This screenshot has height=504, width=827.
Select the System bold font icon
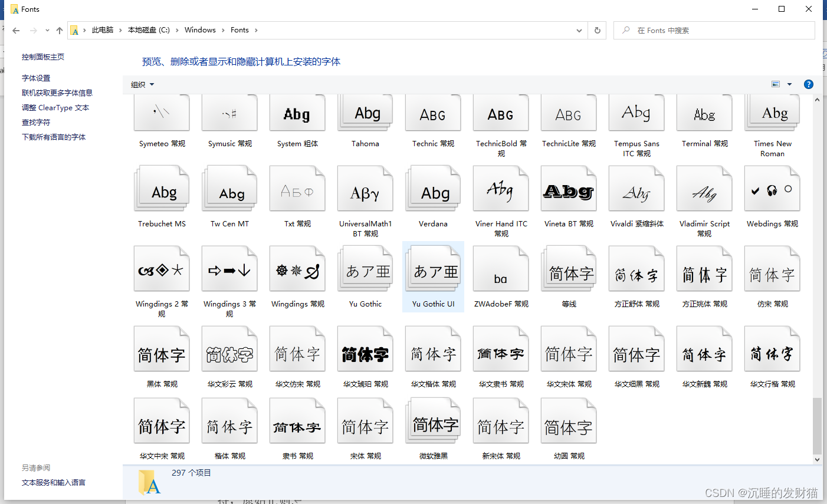[297, 113]
